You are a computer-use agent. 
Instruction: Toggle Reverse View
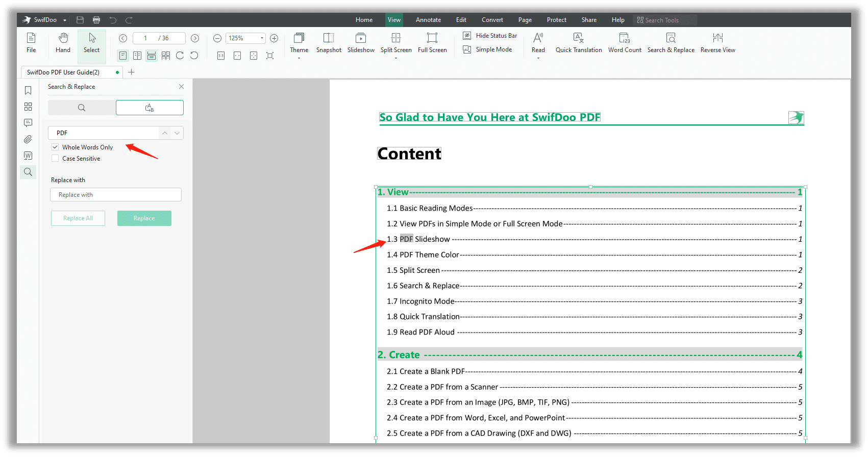click(x=718, y=43)
